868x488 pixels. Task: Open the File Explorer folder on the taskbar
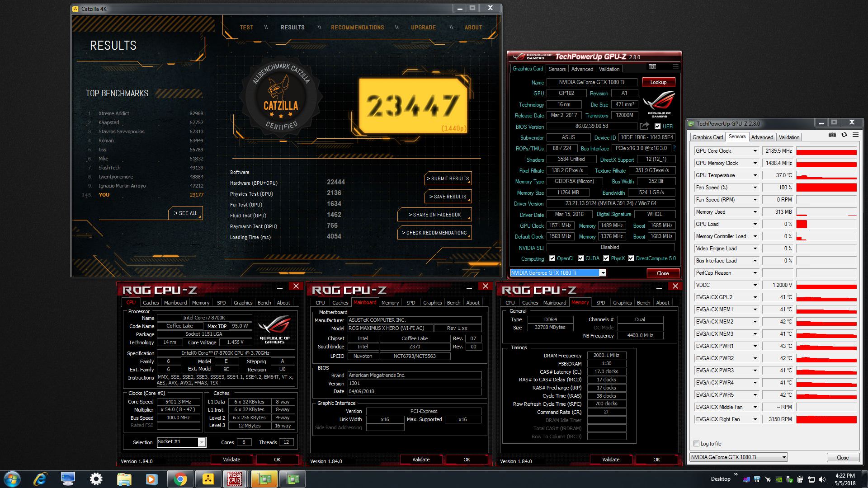124,479
